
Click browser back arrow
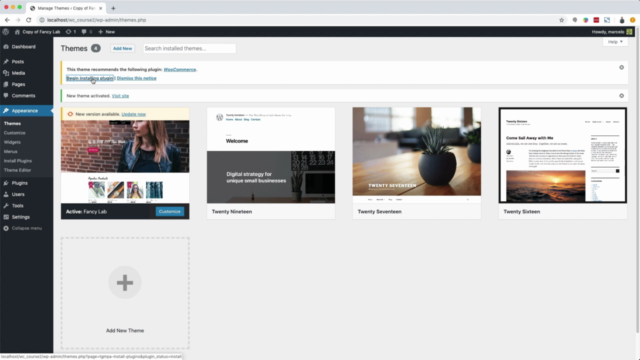tap(7, 20)
